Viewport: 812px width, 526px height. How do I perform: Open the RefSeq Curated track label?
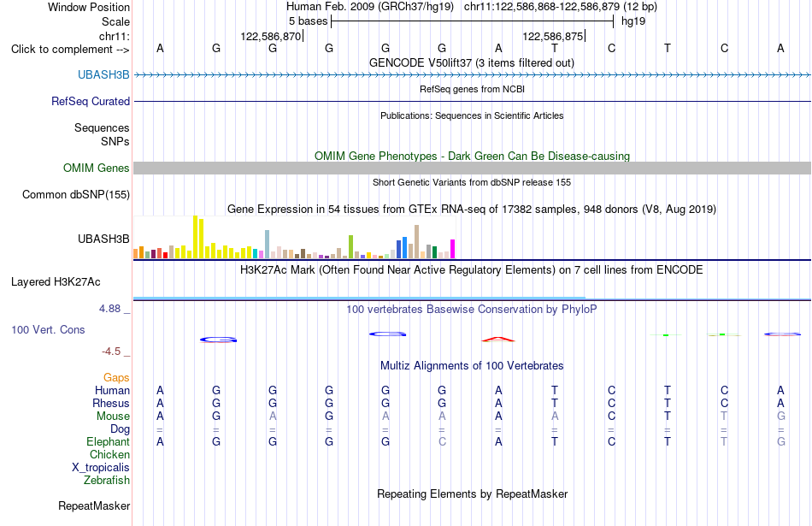[x=91, y=101]
